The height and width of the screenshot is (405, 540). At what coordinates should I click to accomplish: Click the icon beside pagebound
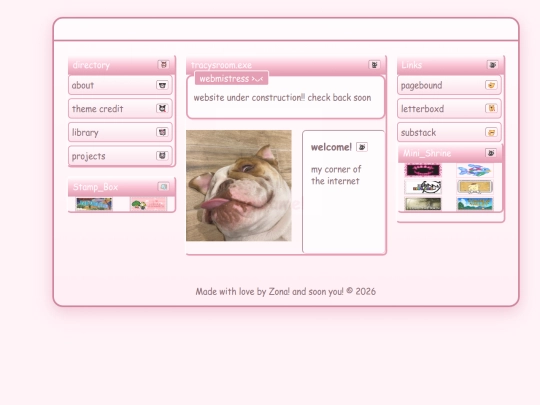491,85
